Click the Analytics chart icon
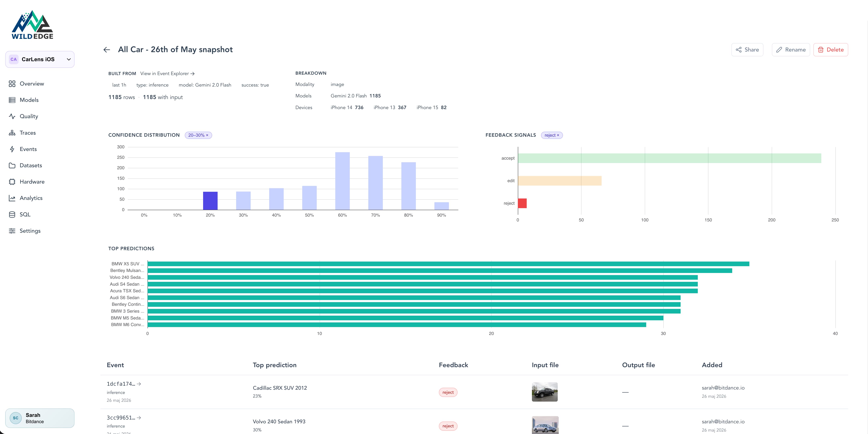This screenshot has height=434, width=868. 12,198
